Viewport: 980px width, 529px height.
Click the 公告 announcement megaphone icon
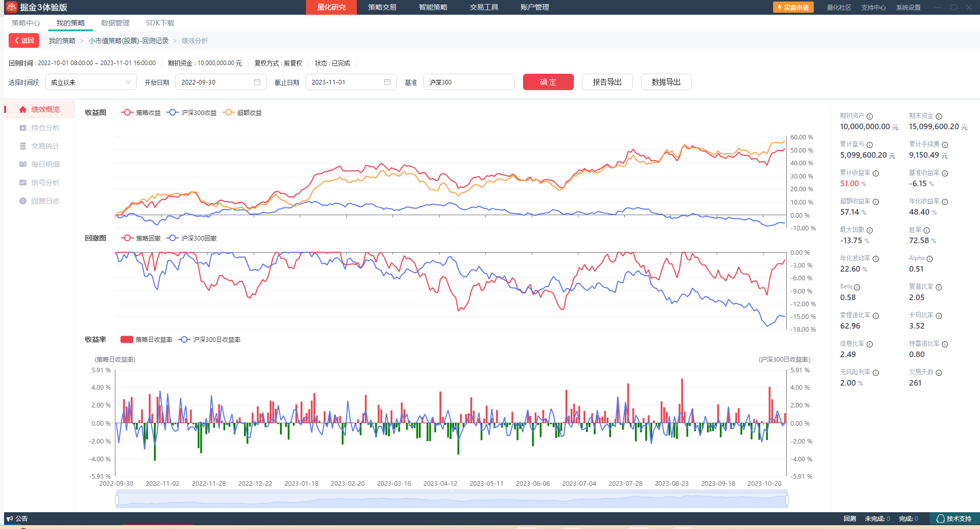click(10, 519)
